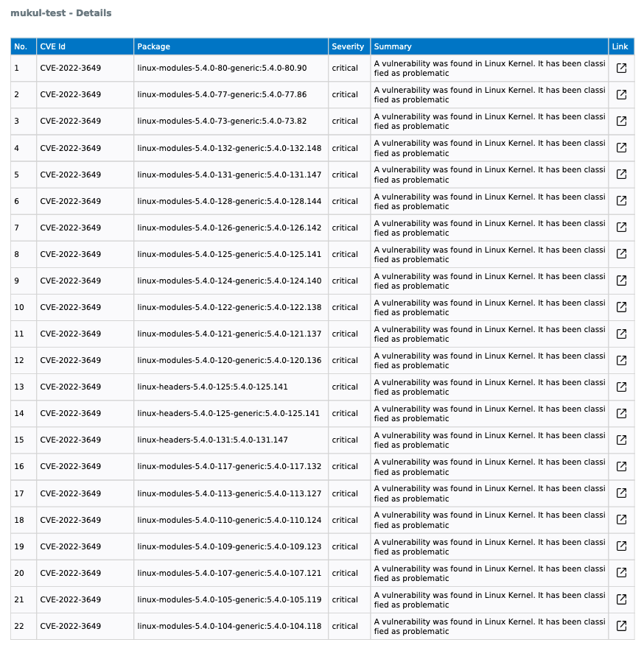Image resolution: width=644 pixels, height=648 pixels.
Task: Select package linux-modules-5.4.0-117-generic:5.4.0-117.132
Action: pyautogui.click(x=229, y=466)
